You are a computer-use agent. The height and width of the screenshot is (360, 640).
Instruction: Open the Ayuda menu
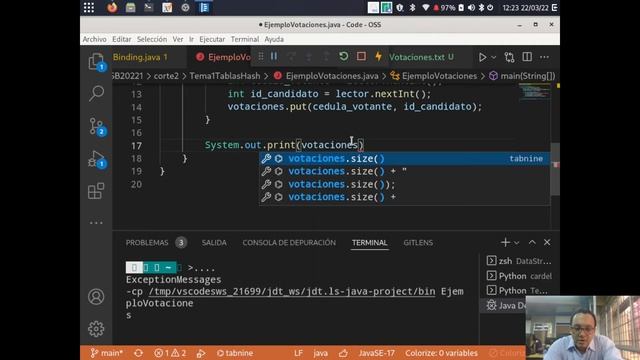(x=274, y=39)
